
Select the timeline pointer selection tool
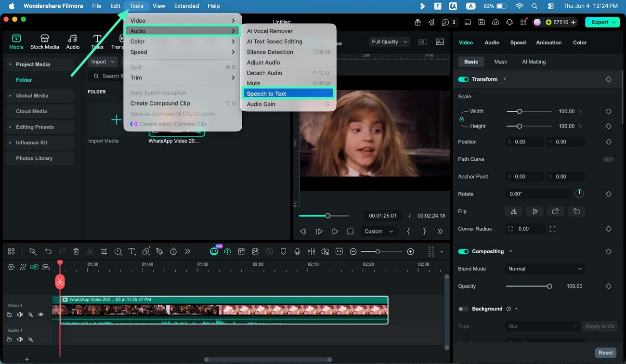[x=32, y=251]
